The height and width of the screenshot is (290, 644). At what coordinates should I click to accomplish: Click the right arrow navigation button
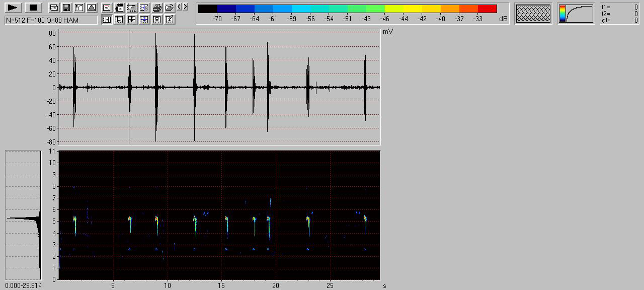click(186, 7)
